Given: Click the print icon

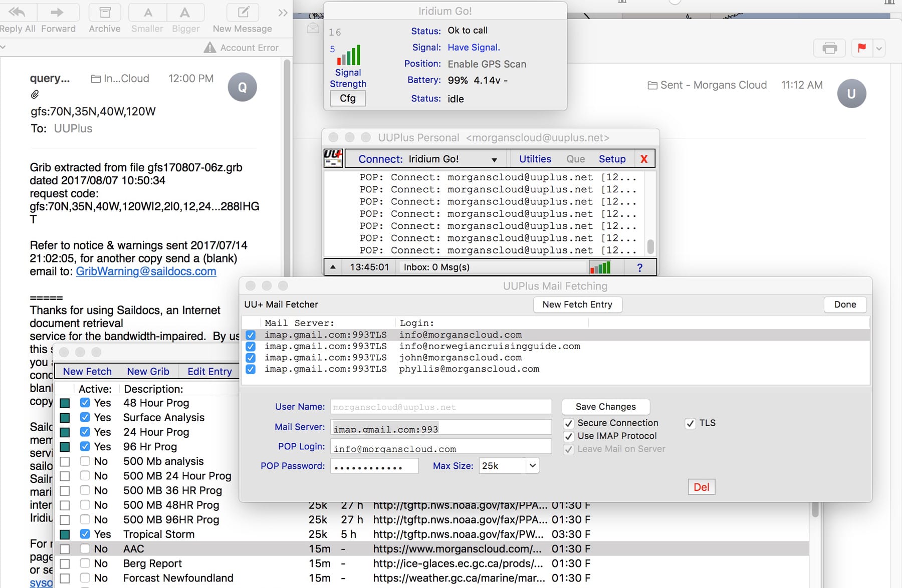Looking at the screenshot, I should tap(829, 48).
